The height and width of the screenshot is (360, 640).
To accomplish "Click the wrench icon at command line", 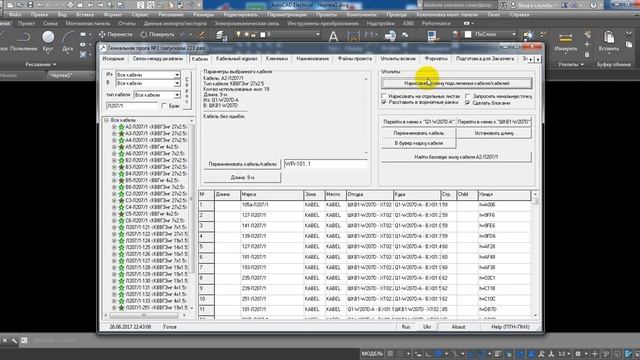I will point(14,340).
